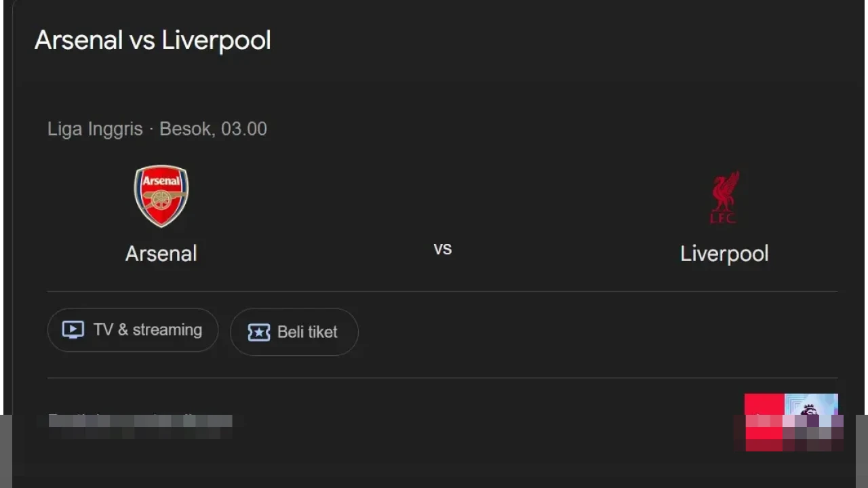Click the cannon emblem on the Arsenal shield

point(161,200)
